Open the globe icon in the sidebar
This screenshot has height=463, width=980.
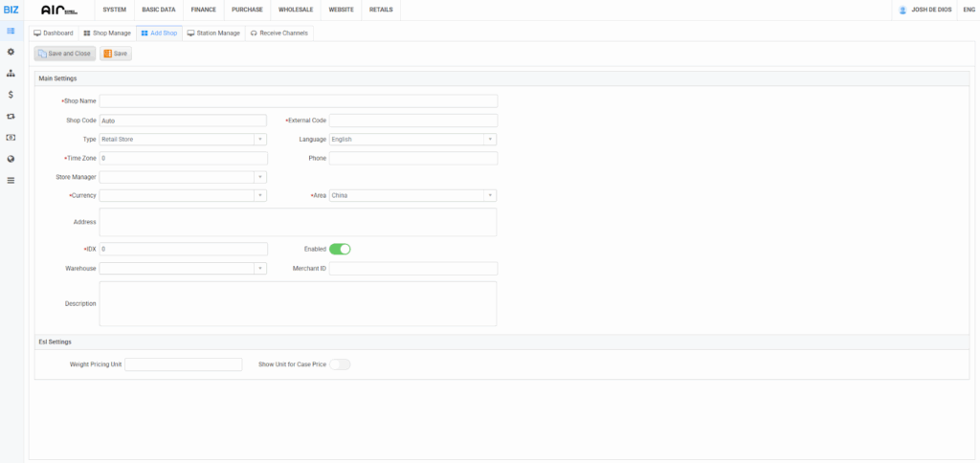[x=11, y=159]
